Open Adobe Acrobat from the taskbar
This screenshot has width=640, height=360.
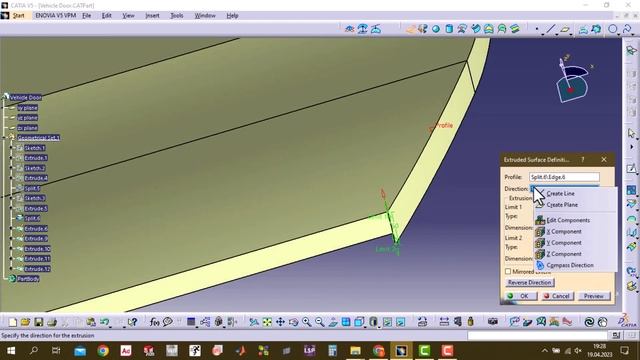click(126, 351)
